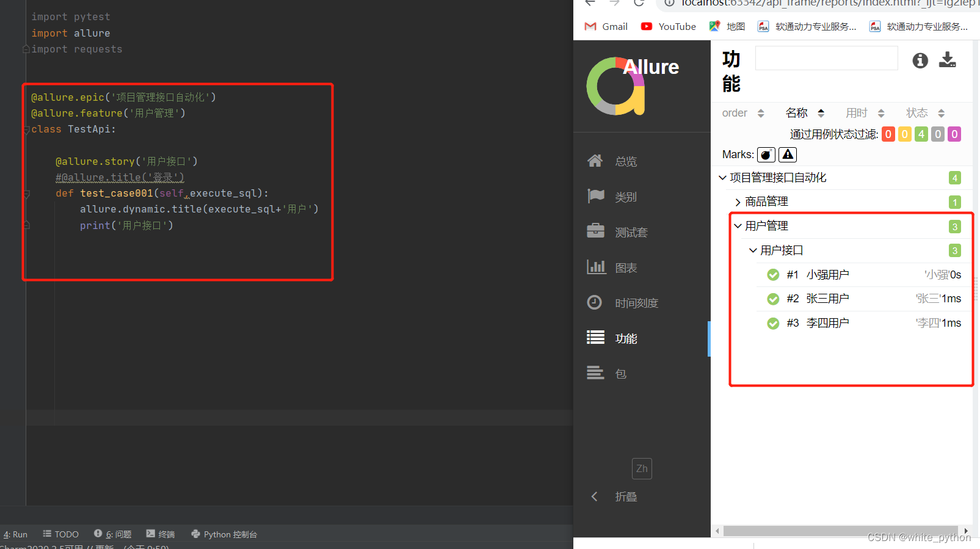Sort by 状态 status column
Image resolution: width=980 pixels, height=549 pixels.
click(x=926, y=113)
